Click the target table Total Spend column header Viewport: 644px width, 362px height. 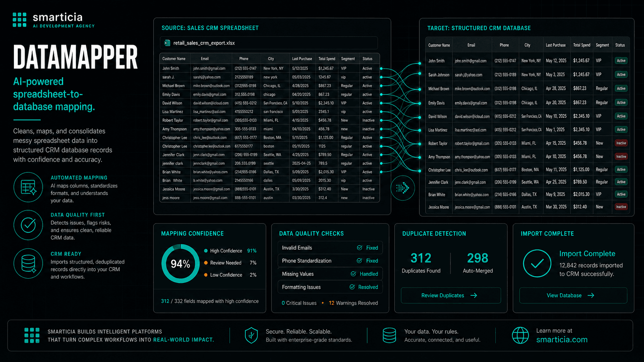[582, 45]
